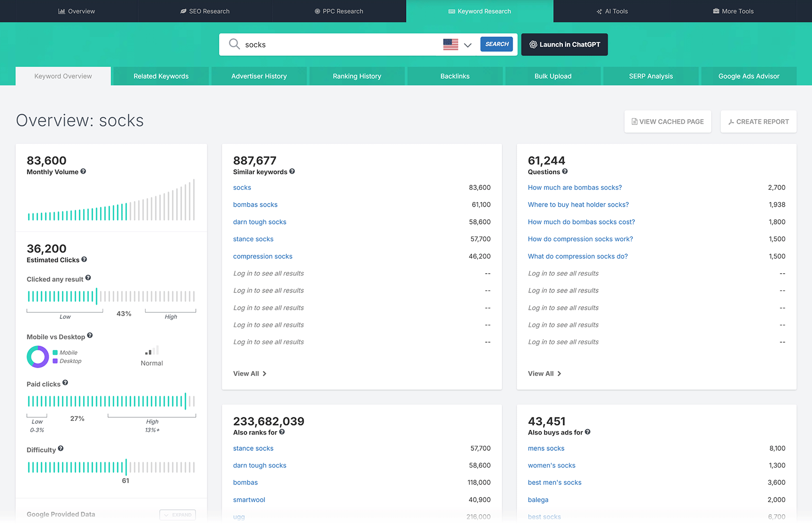Image resolution: width=812 pixels, height=527 pixels.
Task: Click the question mark beside Also buys ads for
Action: (x=588, y=432)
